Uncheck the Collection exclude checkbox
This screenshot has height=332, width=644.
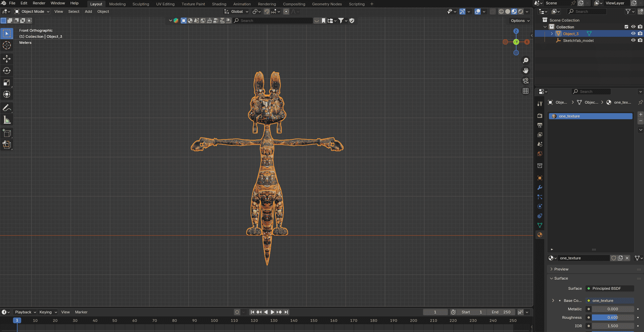click(x=626, y=27)
